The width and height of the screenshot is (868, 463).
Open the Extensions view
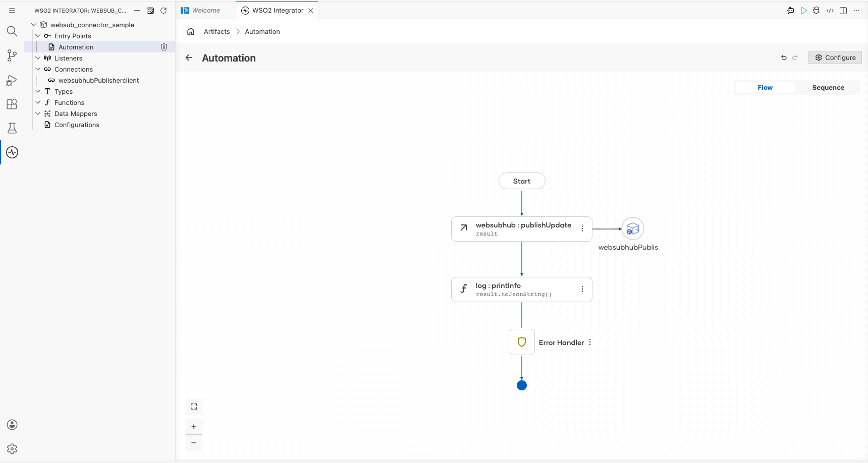pos(12,104)
